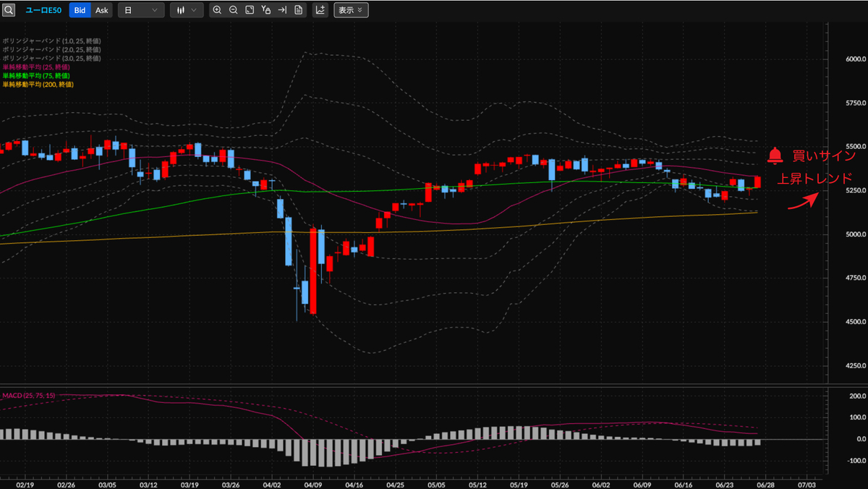Click the green 75-period moving average label
The height and width of the screenshot is (489, 868).
pyautogui.click(x=36, y=75)
